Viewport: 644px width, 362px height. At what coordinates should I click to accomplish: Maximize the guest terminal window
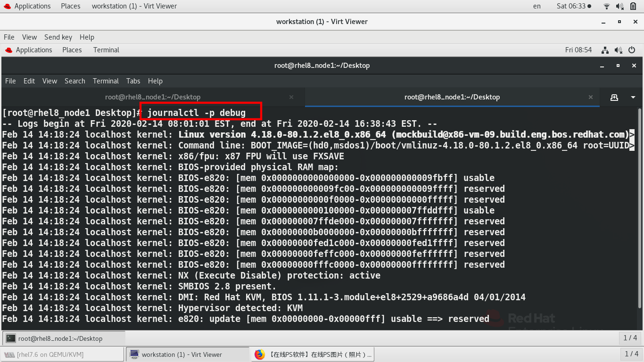coord(618,66)
